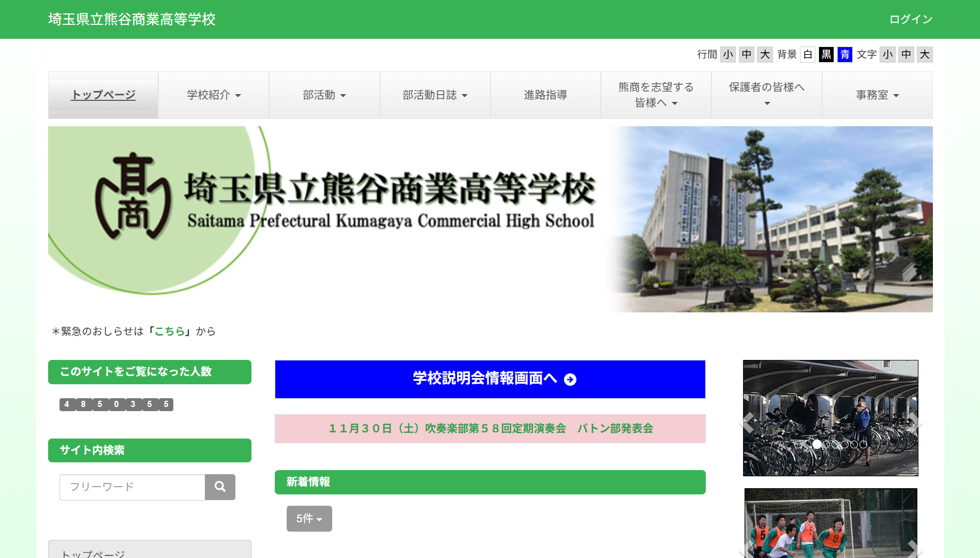This screenshot has height=558, width=980.
Task: Set line spacing to 中
Action: pyautogui.click(x=747, y=55)
